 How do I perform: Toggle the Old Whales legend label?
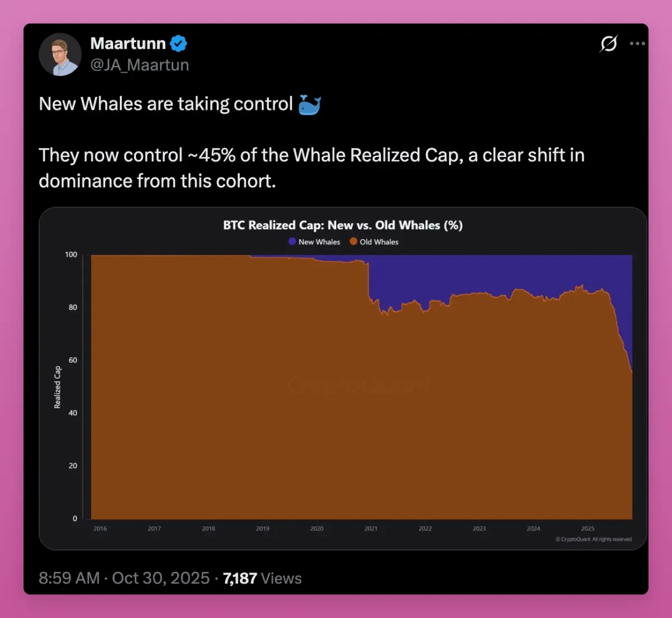click(x=379, y=242)
